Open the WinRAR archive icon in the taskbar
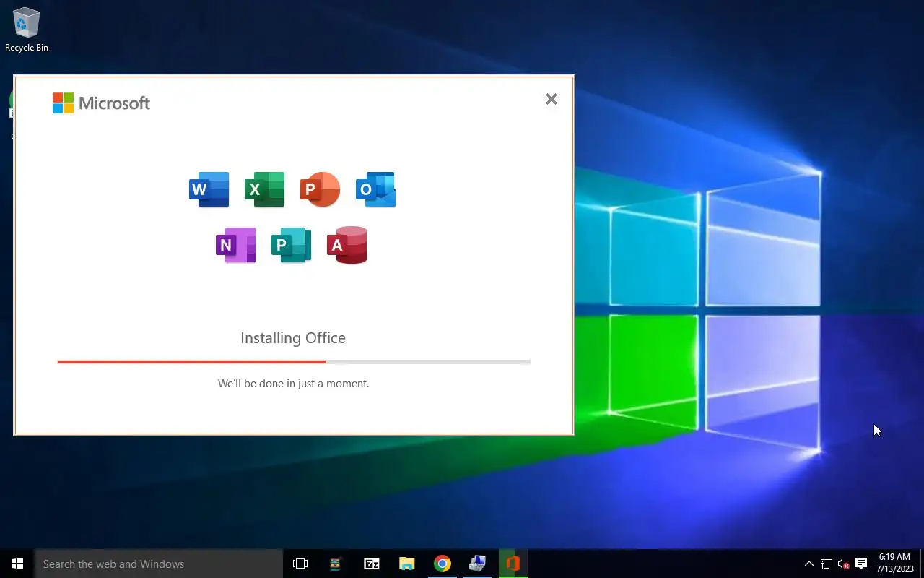This screenshot has height=578, width=924. coord(336,564)
